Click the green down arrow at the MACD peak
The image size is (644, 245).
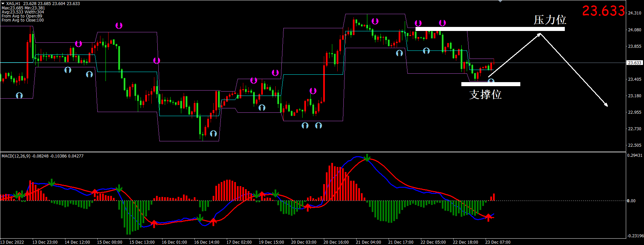(367, 158)
